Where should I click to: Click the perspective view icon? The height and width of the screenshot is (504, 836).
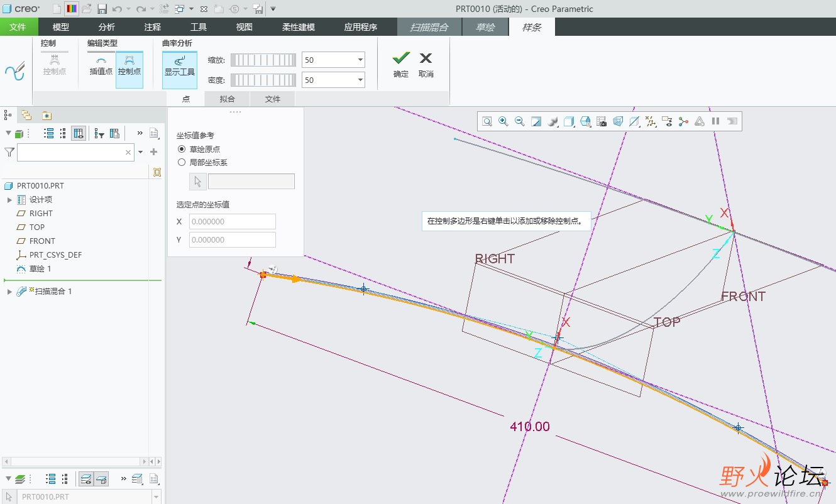click(x=618, y=121)
